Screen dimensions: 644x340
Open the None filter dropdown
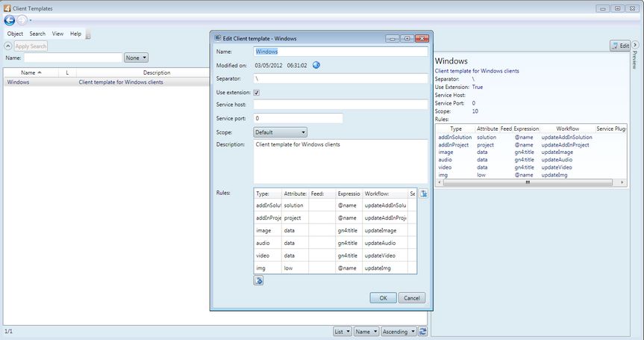[x=136, y=58]
